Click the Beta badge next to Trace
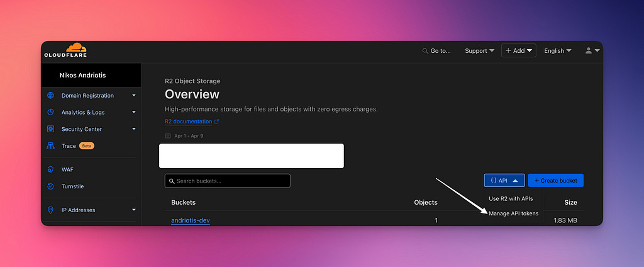Viewport: 644px width, 267px height. click(x=87, y=146)
